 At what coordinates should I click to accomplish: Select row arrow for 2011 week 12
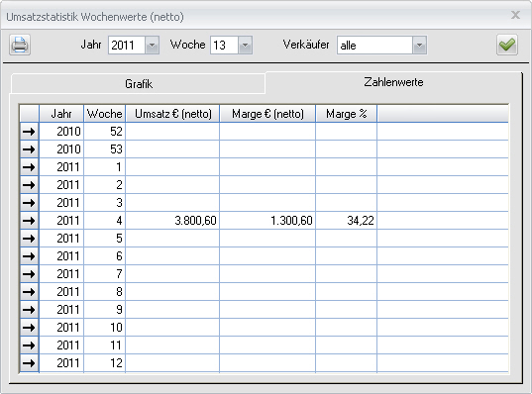point(29,363)
